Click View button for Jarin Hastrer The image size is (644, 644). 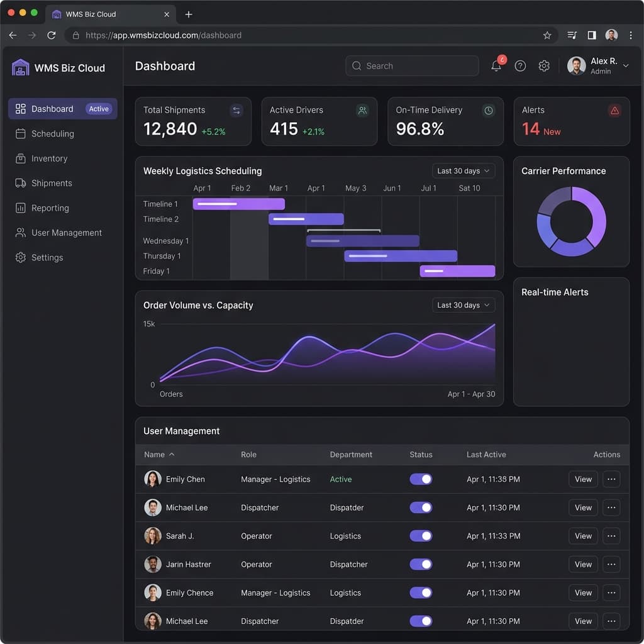[x=583, y=564]
